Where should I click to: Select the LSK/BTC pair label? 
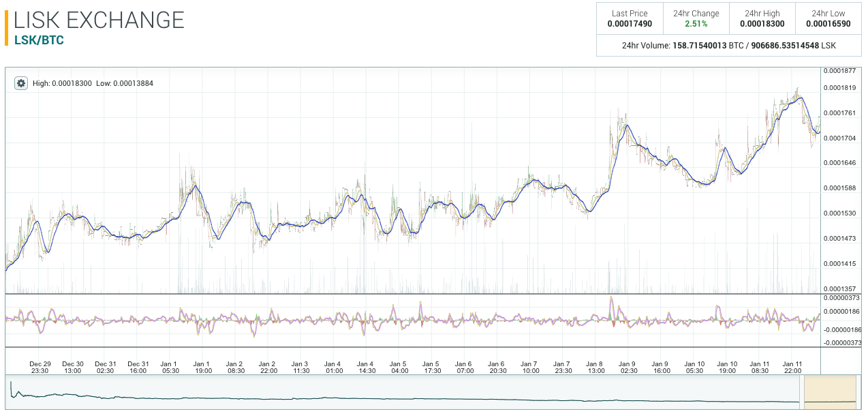[x=39, y=40]
